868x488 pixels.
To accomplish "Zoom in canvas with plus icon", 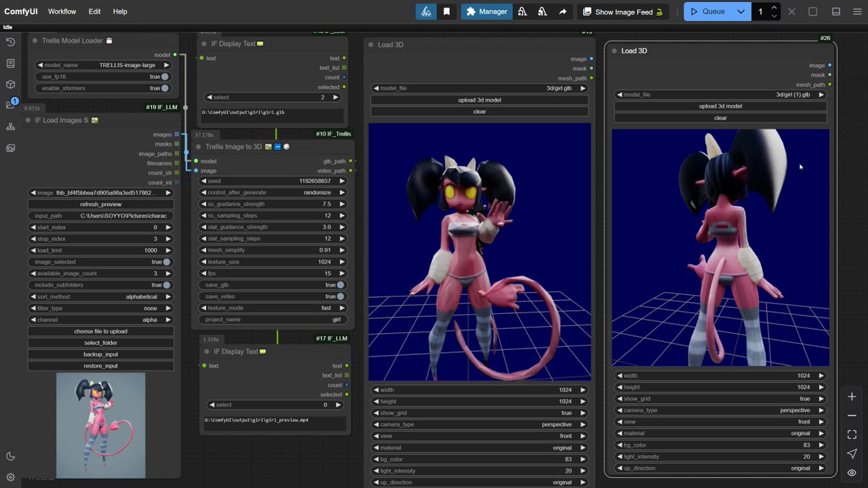I will [852, 397].
